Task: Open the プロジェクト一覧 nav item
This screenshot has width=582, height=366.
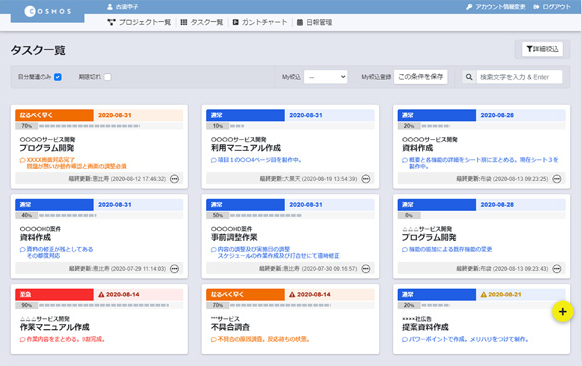Action: [x=139, y=22]
